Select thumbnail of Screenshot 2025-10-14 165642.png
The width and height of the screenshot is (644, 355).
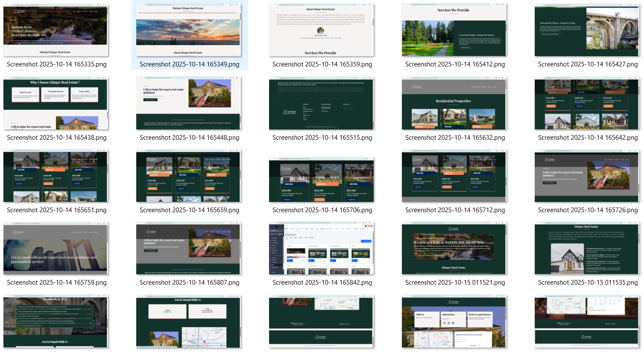pyautogui.click(x=587, y=103)
